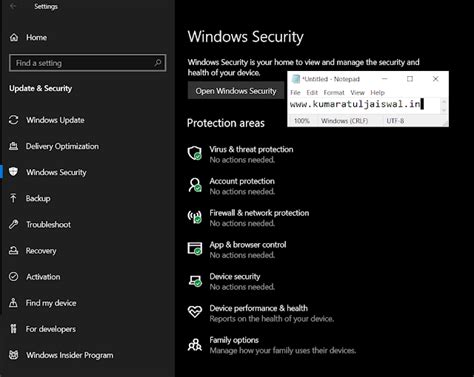The image size is (474, 377).
Task: Open the Backup settings page
Action: (x=38, y=198)
